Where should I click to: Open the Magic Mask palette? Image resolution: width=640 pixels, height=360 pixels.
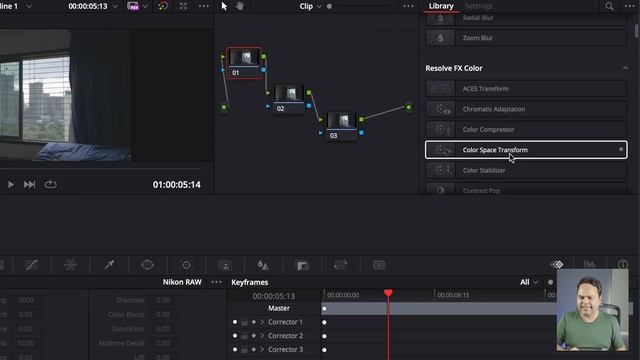(x=225, y=265)
